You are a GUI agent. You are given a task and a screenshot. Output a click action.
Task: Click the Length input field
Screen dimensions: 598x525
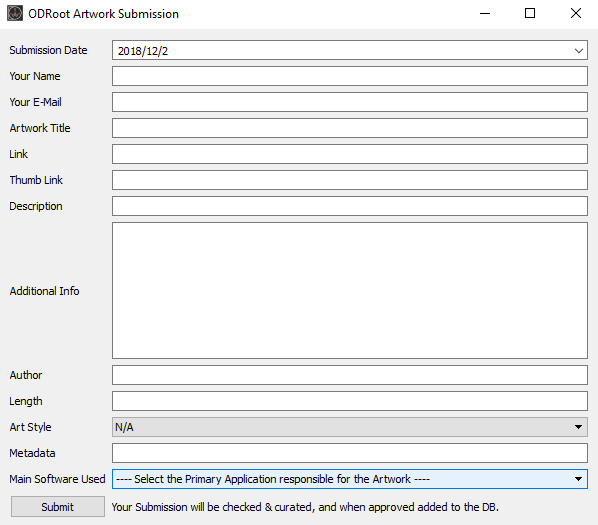350,401
